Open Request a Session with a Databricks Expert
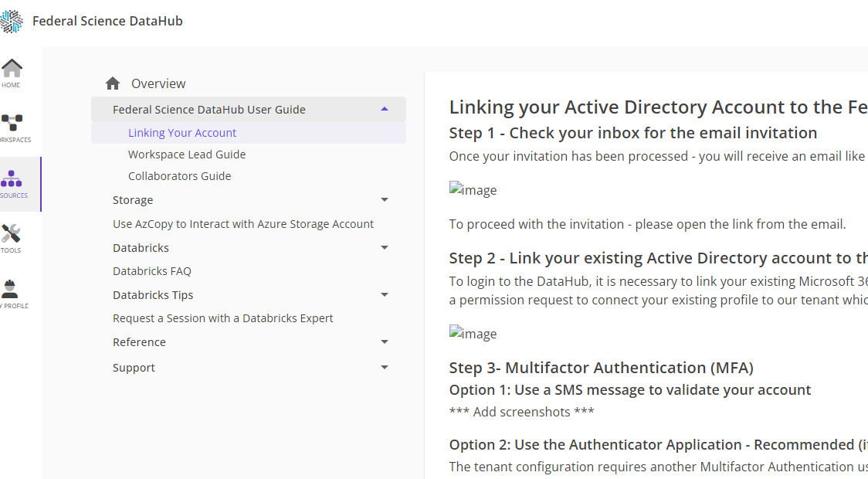 coord(222,318)
